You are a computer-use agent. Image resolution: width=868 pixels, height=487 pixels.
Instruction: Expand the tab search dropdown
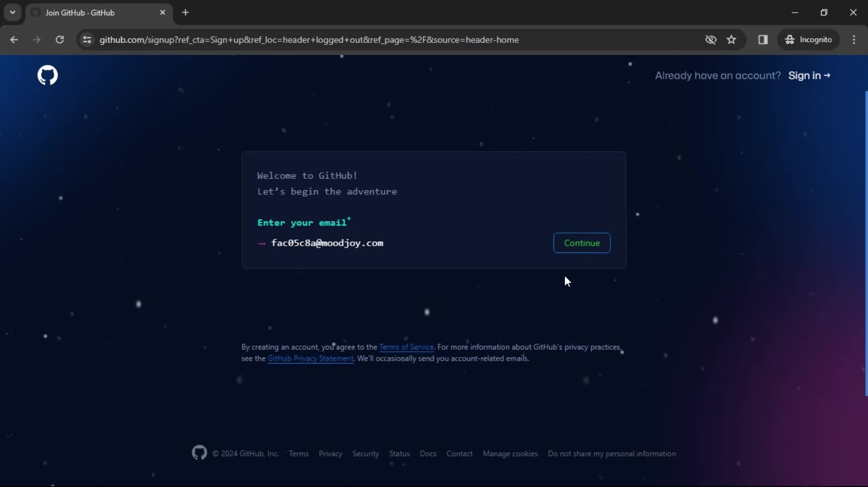(13, 13)
